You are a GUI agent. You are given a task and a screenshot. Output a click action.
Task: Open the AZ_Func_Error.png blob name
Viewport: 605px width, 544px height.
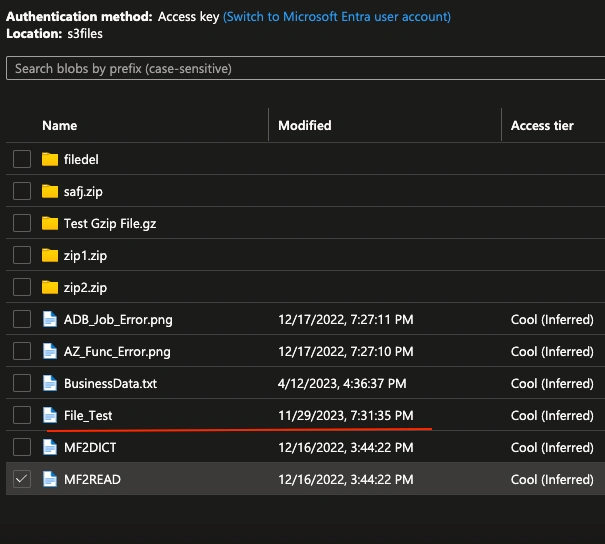[x=117, y=351]
